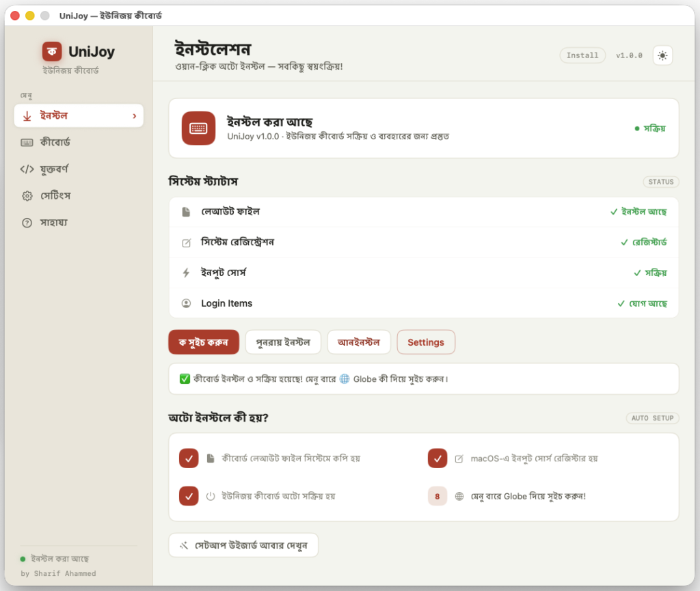Click the question mark icon beside সাহায্য
This screenshot has height=591, width=700.
27,223
